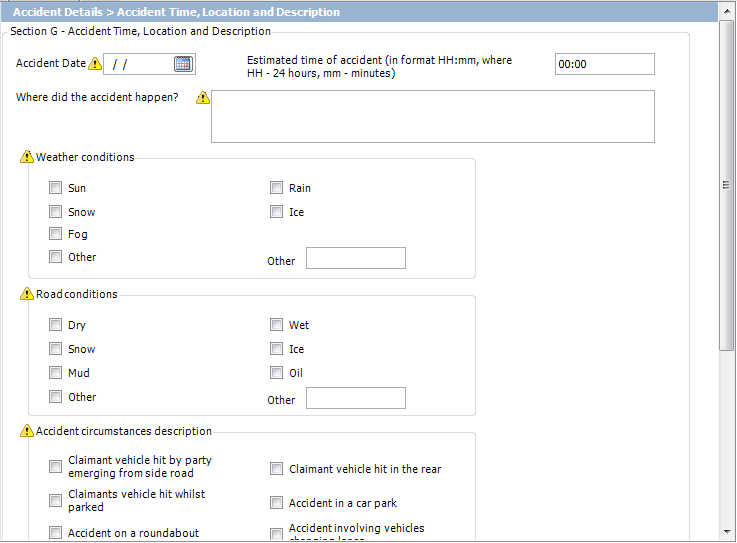This screenshot has height=543, width=737.
Task: Tick Claimants vehicle hit whilst parked
Action: pos(55,500)
